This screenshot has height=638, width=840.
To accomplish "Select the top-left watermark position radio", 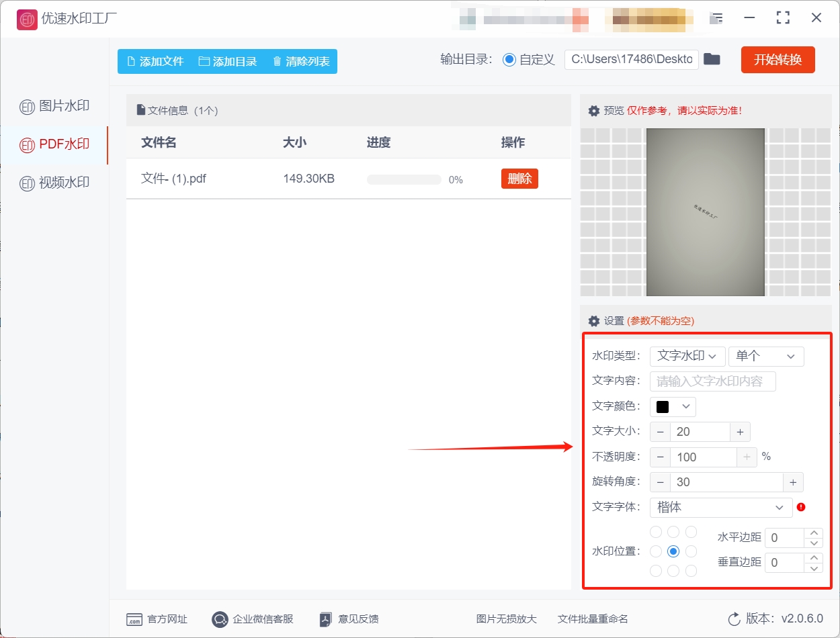I will [655, 531].
